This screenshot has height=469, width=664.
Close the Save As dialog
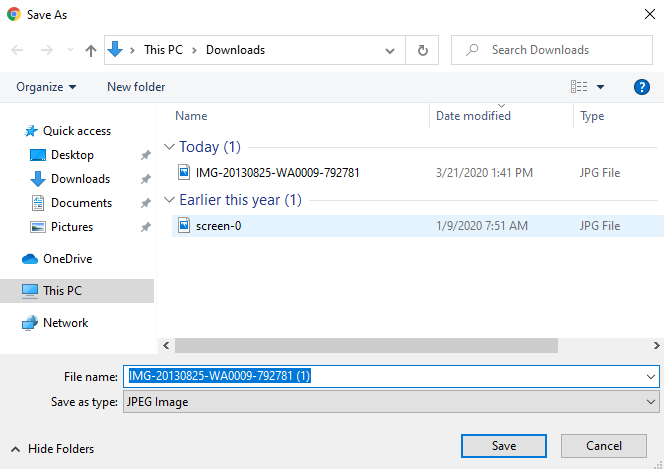(x=650, y=14)
